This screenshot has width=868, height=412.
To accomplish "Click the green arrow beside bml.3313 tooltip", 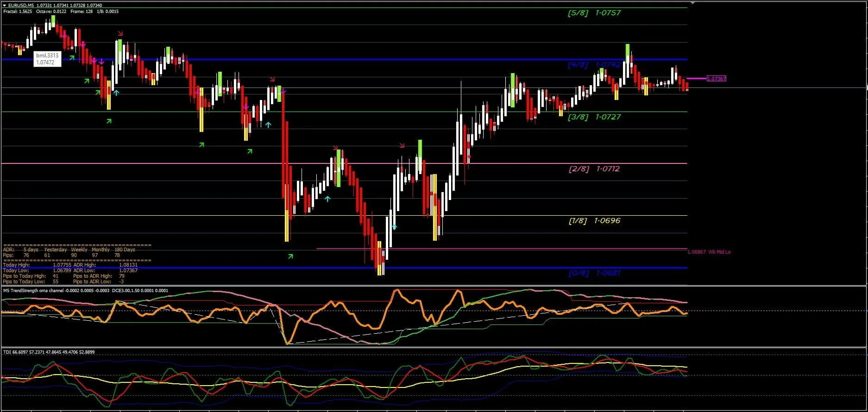I will (72, 58).
